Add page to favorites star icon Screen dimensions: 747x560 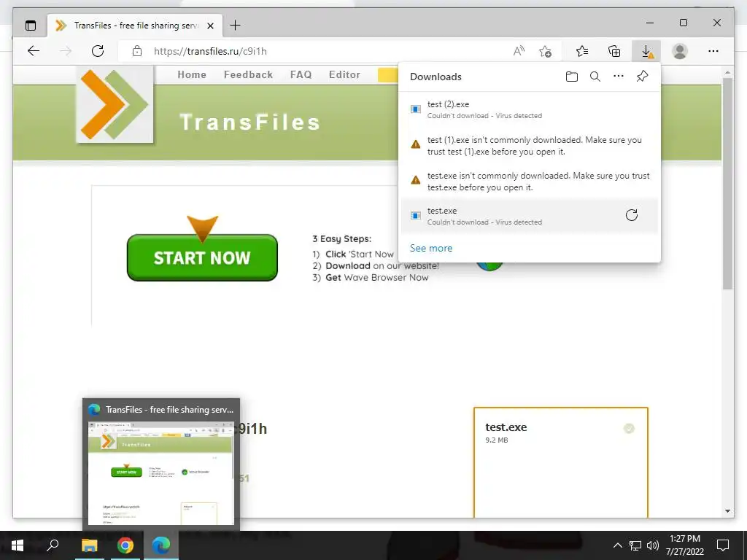(x=546, y=51)
